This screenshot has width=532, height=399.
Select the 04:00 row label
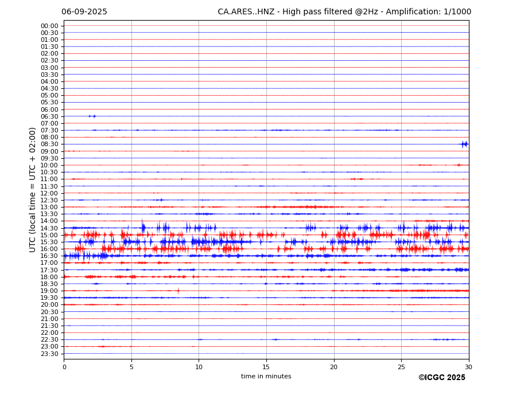[x=49, y=82]
